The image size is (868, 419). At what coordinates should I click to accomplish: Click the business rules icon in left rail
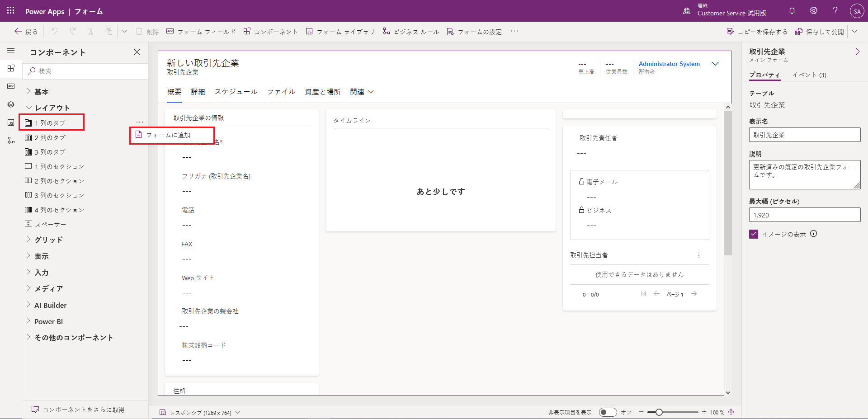[x=11, y=140]
